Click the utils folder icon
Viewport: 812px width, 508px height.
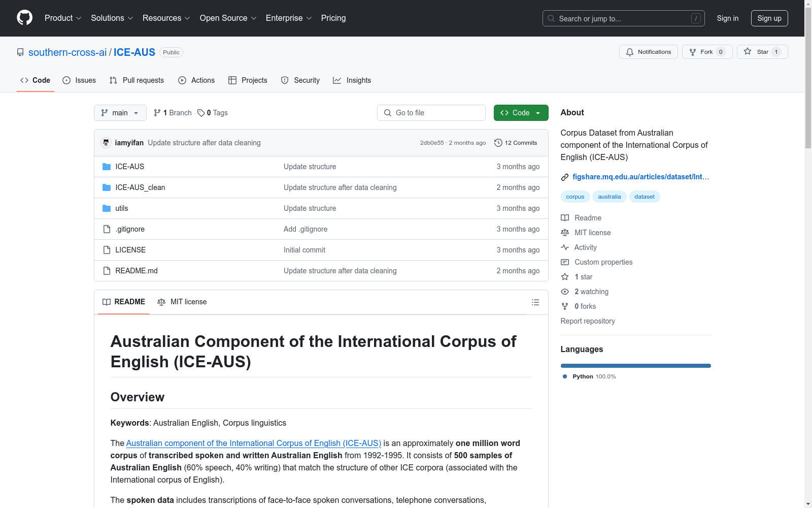(x=107, y=208)
